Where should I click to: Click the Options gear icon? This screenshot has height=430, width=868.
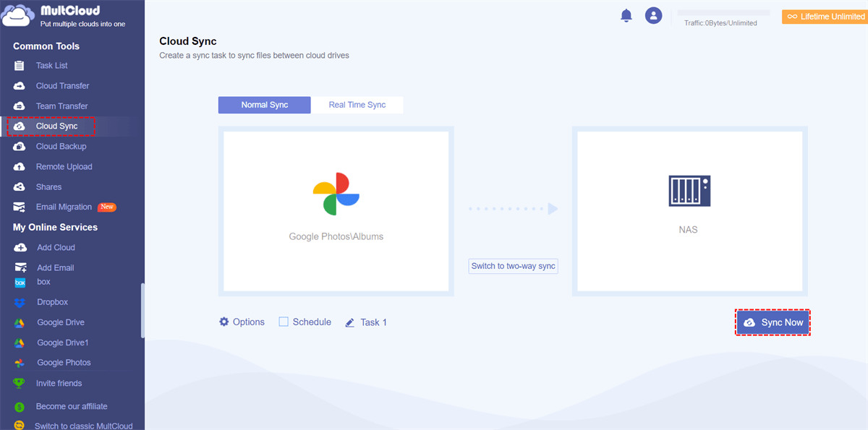tap(224, 322)
